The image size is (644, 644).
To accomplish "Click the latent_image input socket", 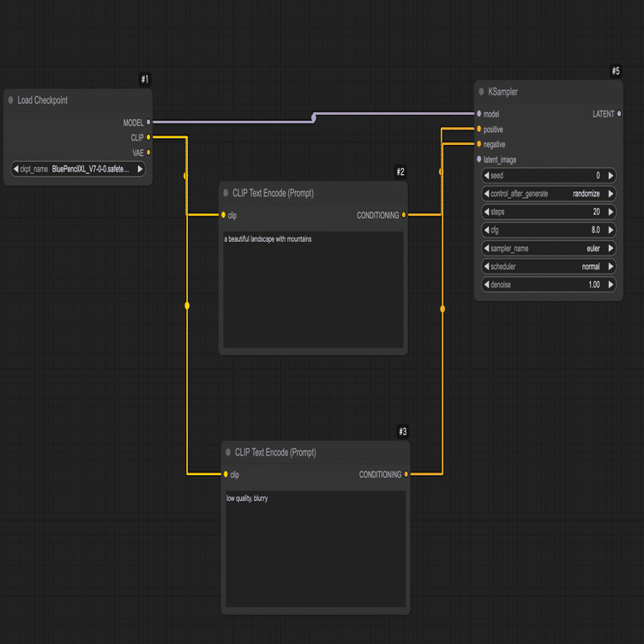I will point(478,159).
